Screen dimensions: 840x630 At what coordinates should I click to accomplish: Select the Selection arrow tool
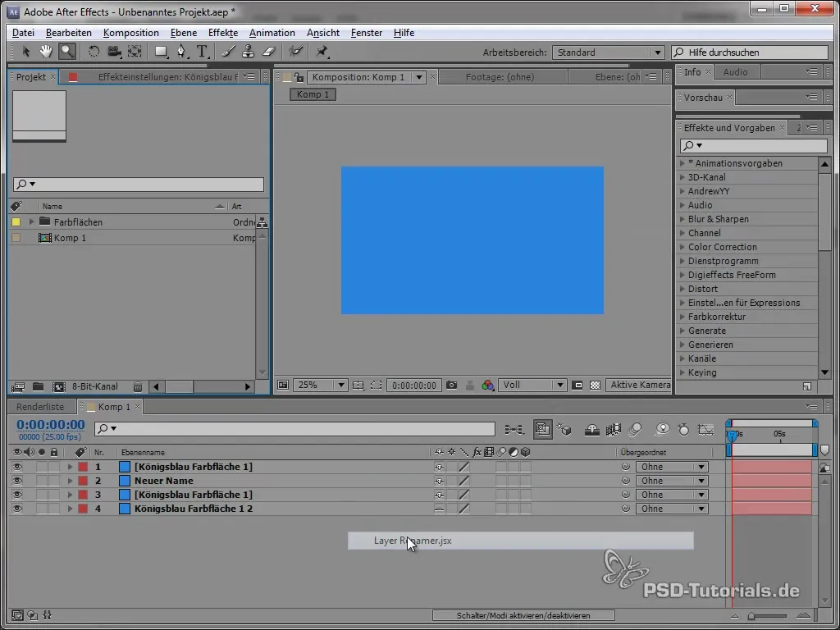click(x=25, y=52)
